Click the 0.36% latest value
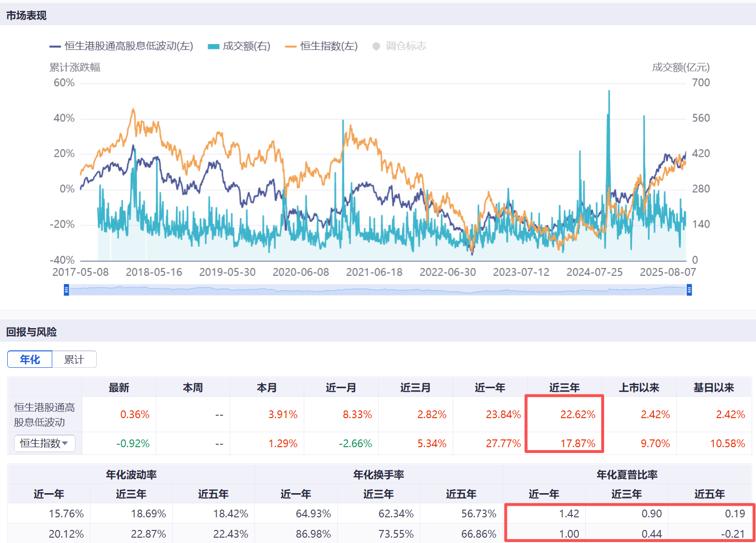Viewport: 756px width, 543px height. tap(135, 415)
